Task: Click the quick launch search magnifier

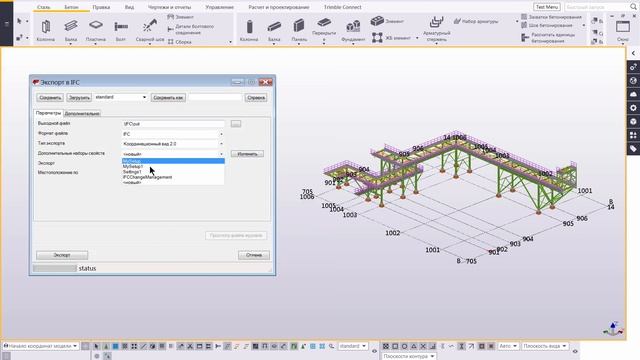Action: [x=633, y=7]
